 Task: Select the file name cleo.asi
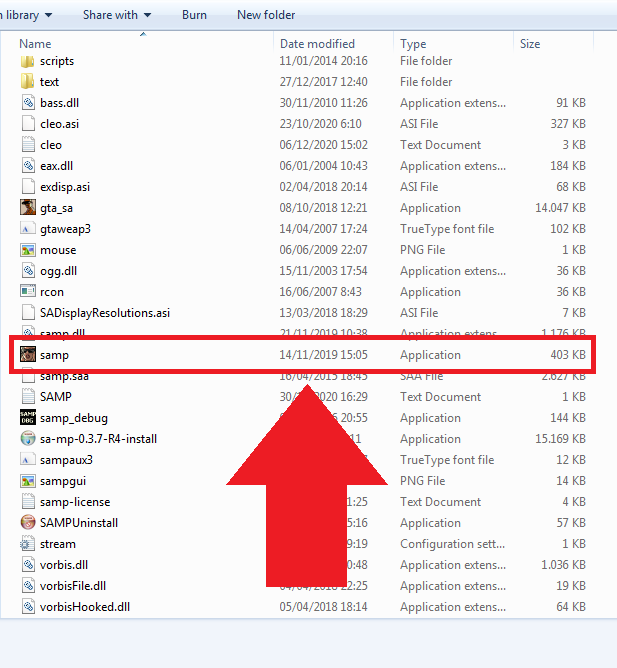click(x=59, y=124)
